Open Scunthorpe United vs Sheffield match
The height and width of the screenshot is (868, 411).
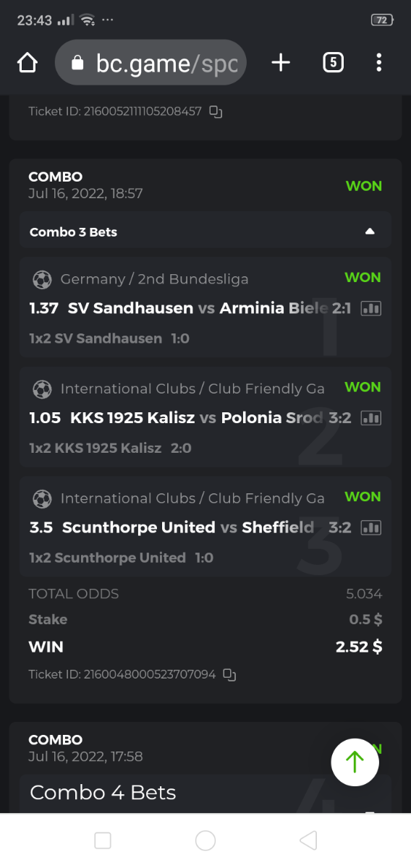click(190, 527)
